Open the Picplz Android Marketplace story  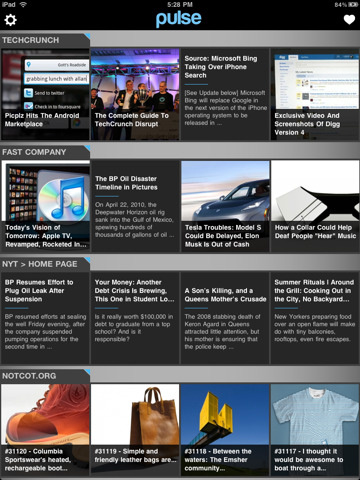tap(45, 94)
